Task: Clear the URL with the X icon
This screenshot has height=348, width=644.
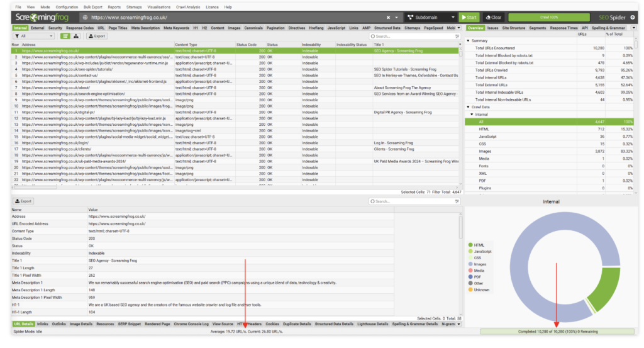Action: [x=388, y=18]
